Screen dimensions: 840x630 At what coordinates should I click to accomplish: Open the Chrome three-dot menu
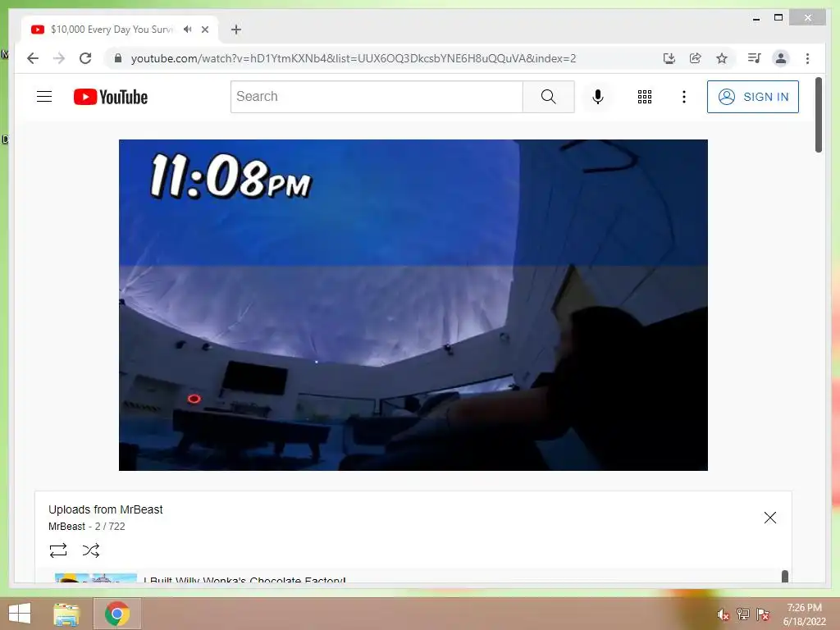[x=807, y=58]
